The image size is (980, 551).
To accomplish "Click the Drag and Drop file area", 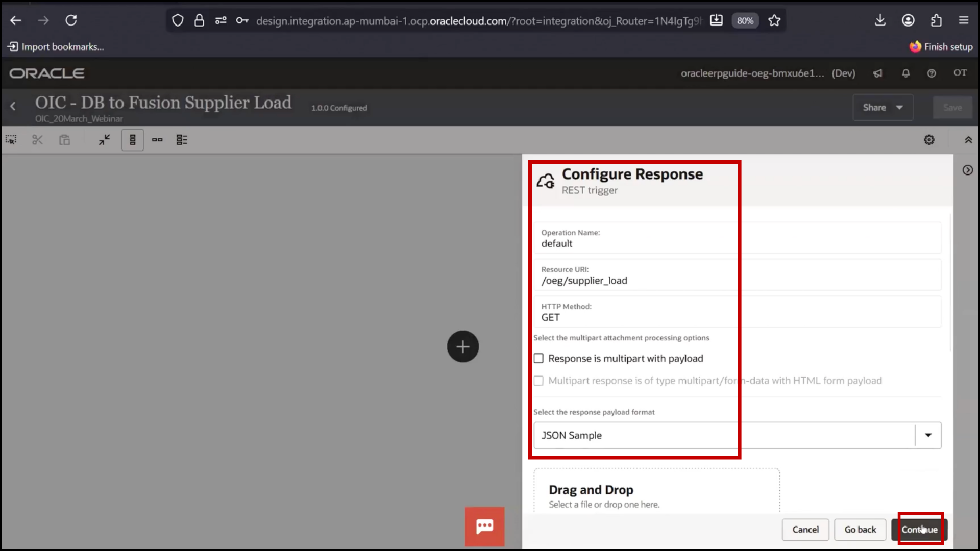I will pos(656,491).
